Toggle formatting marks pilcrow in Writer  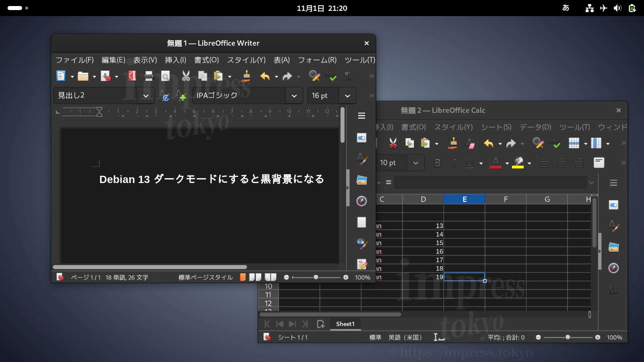coord(348,76)
